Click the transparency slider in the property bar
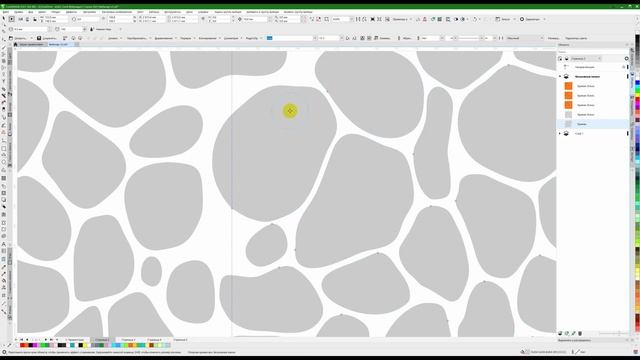Image resolution: width=640 pixels, height=360 pixels. click(x=468, y=38)
